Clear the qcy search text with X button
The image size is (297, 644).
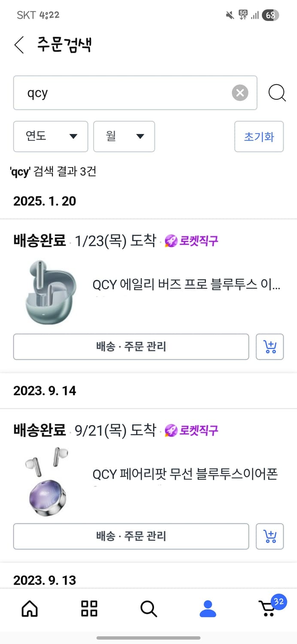(240, 93)
